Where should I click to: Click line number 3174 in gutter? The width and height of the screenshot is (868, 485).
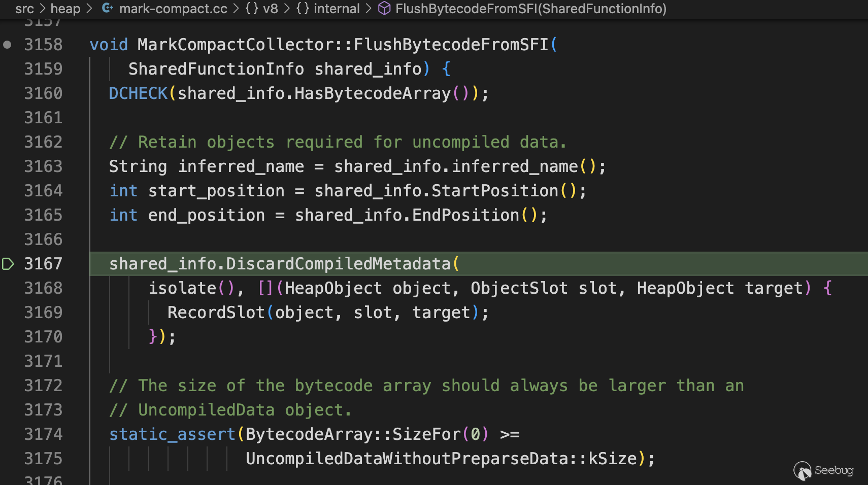[x=43, y=434]
